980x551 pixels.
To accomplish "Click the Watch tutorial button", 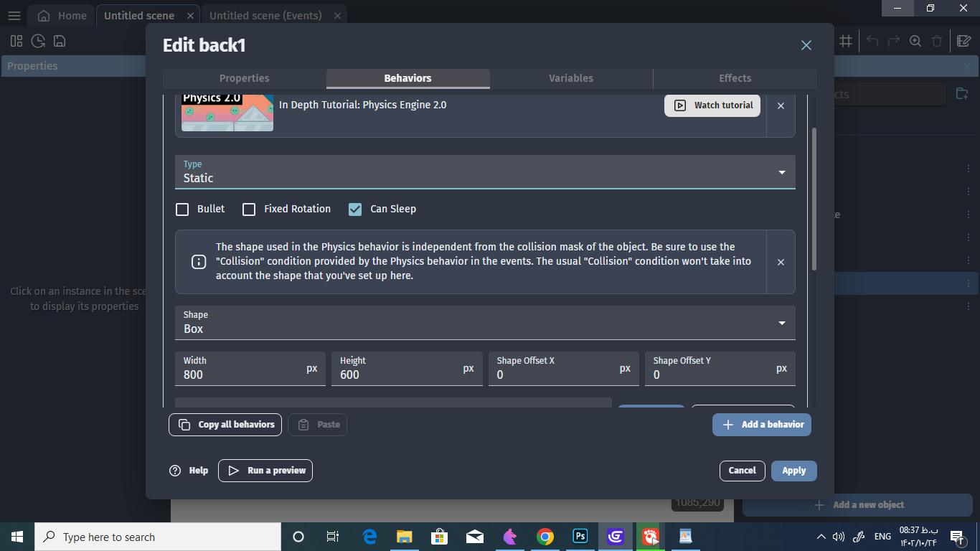I will [x=712, y=105].
